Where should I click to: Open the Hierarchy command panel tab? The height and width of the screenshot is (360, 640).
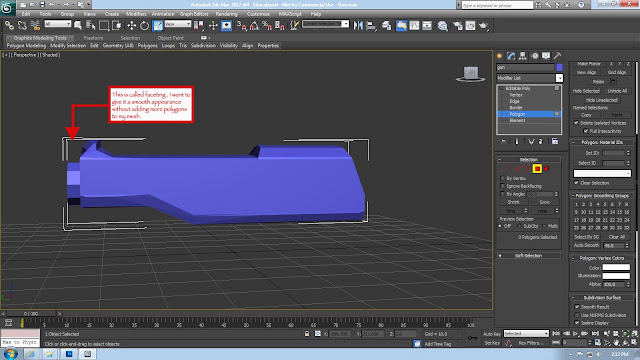(x=522, y=56)
